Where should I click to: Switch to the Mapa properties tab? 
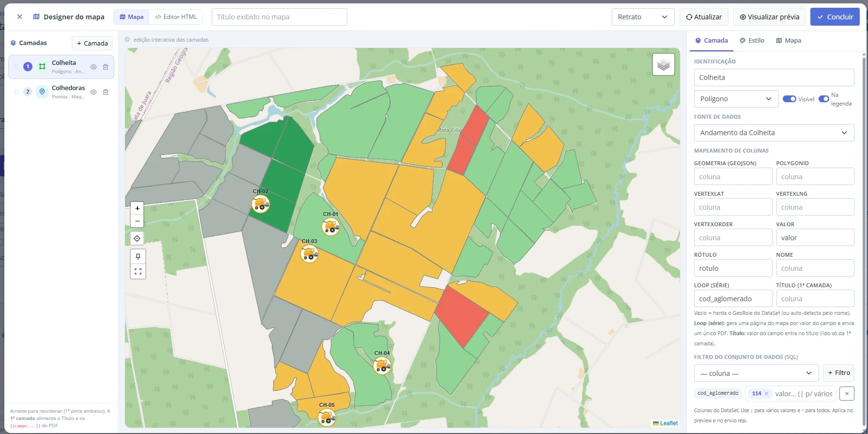(x=789, y=41)
